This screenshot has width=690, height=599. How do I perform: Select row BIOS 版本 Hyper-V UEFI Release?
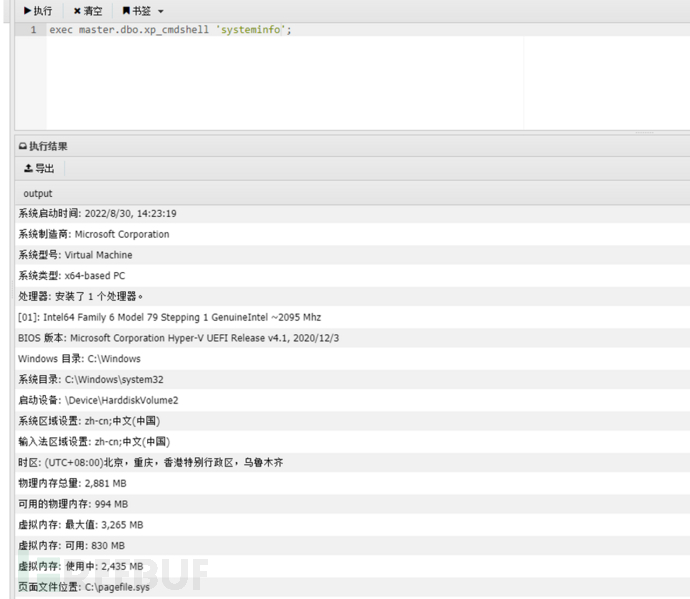pos(352,338)
